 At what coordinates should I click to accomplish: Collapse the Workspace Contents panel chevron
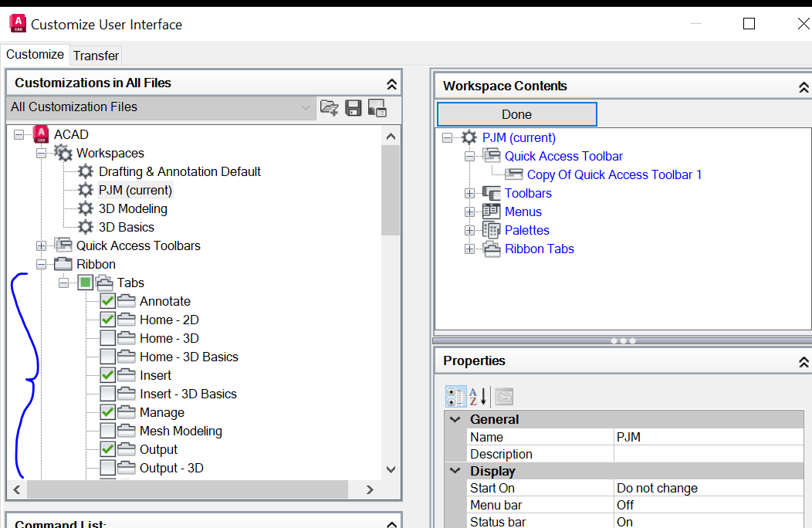click(x=804, y=87)
